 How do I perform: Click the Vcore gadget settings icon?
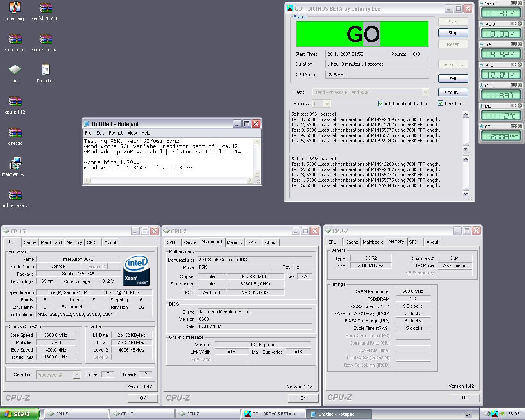513,3
